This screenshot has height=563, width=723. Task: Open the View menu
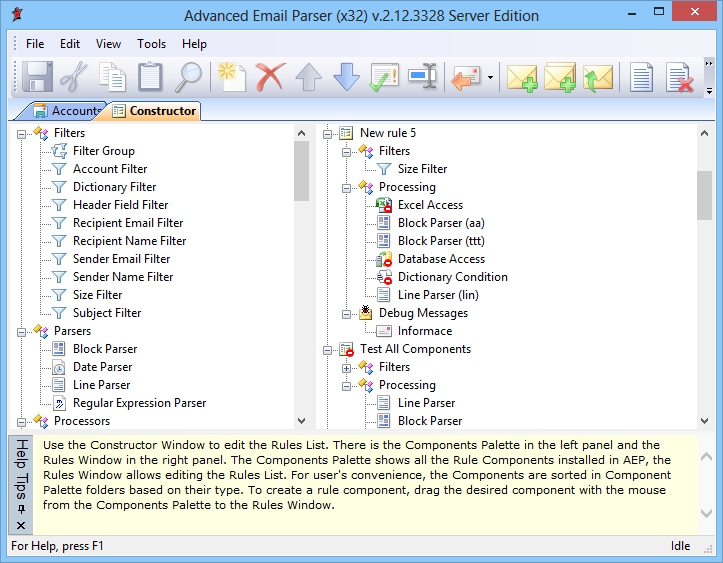108,44
